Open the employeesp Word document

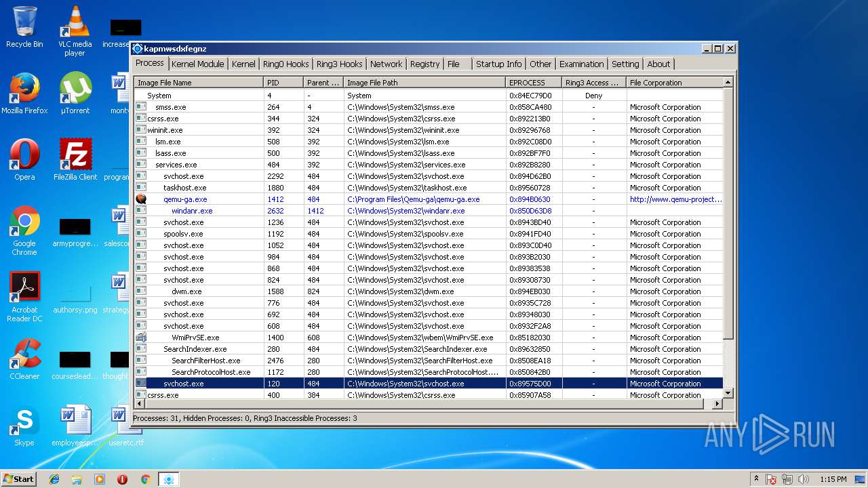75,426
